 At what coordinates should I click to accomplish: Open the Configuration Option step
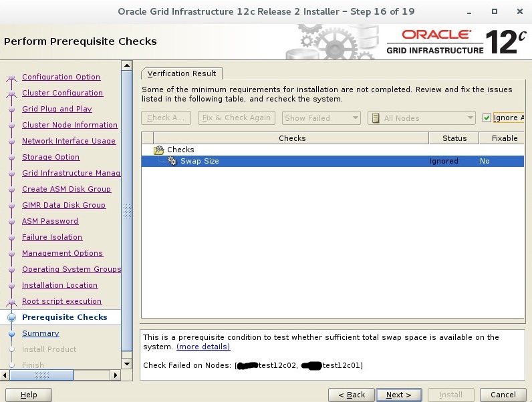61,77
